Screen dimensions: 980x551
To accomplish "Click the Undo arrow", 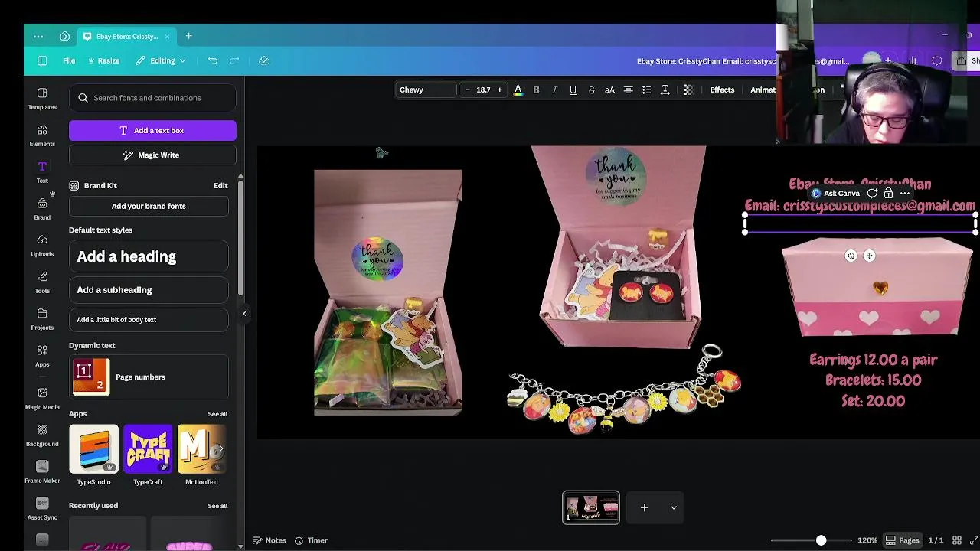I will tap(213, 60).
